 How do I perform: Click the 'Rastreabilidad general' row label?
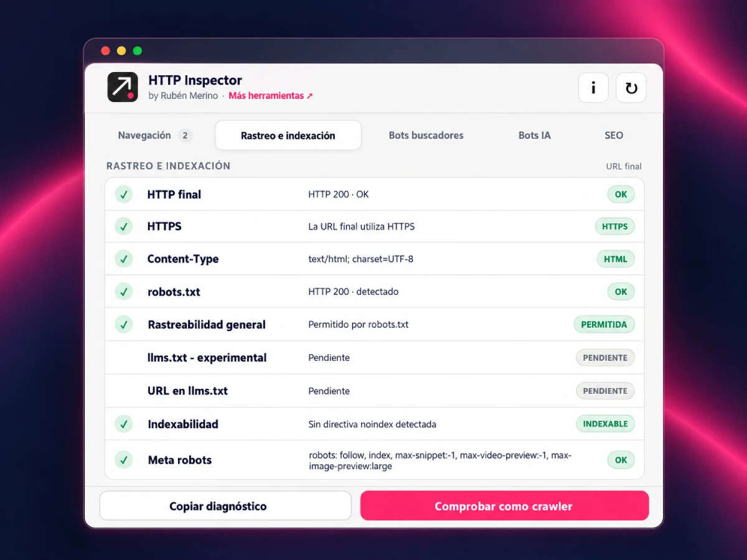click(207, 325)
